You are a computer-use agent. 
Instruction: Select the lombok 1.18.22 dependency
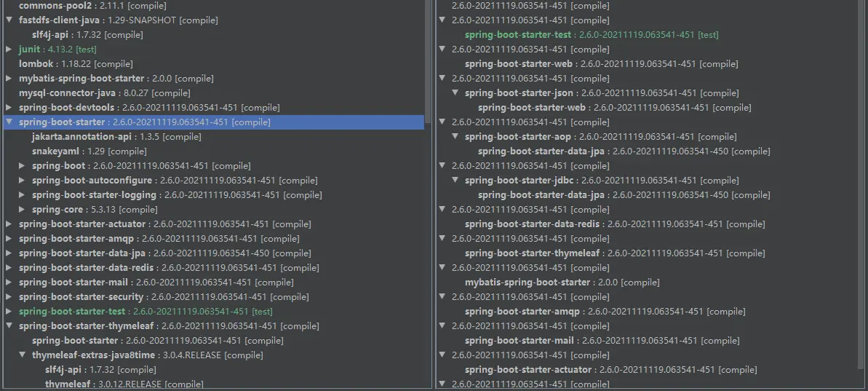pyautogui.click(x=45, y=64)
